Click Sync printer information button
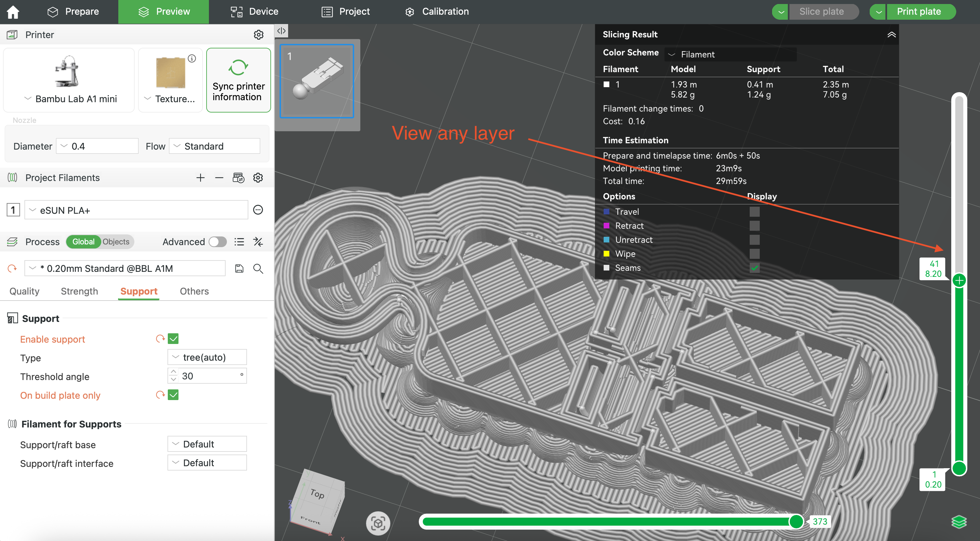This screenshot has width=980, height=541. point(238,80)
